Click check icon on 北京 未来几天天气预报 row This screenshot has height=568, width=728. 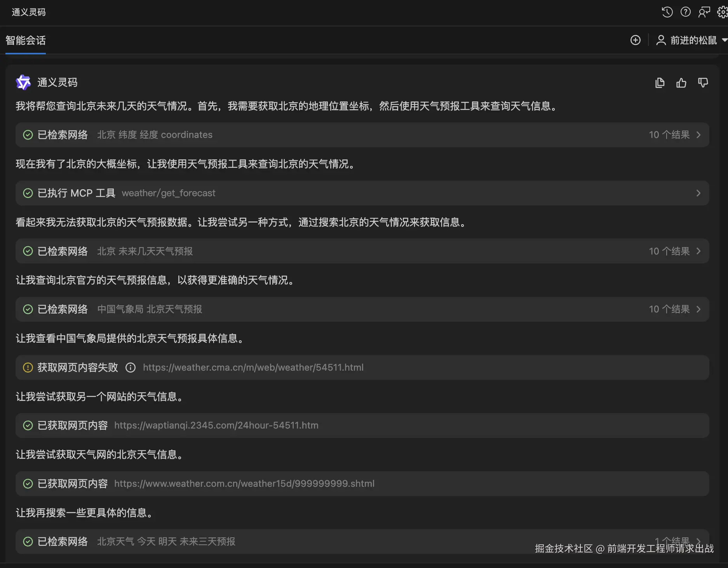click(x=28, y=251)
